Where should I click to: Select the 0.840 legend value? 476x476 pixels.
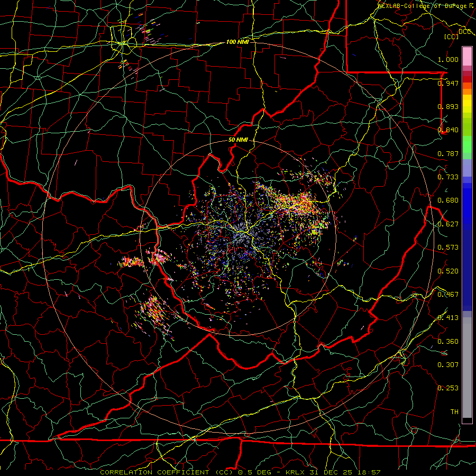point(448,130)
